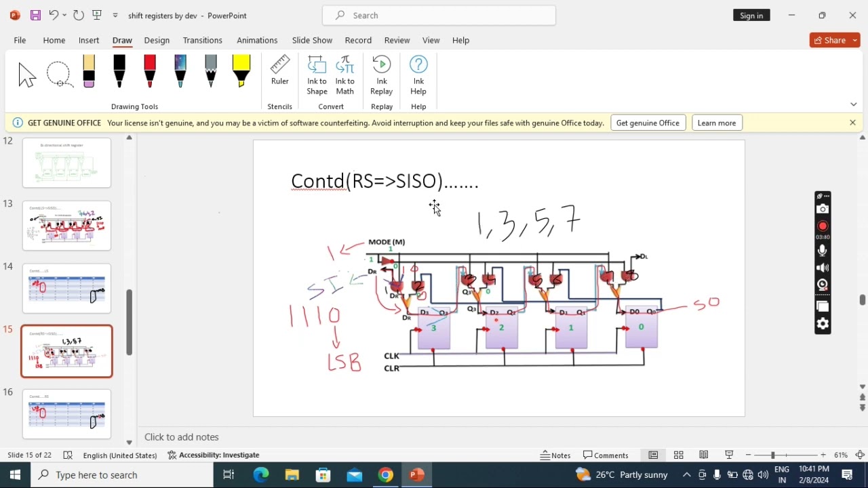Switch to the Design tab

click(x=157, y=40)
